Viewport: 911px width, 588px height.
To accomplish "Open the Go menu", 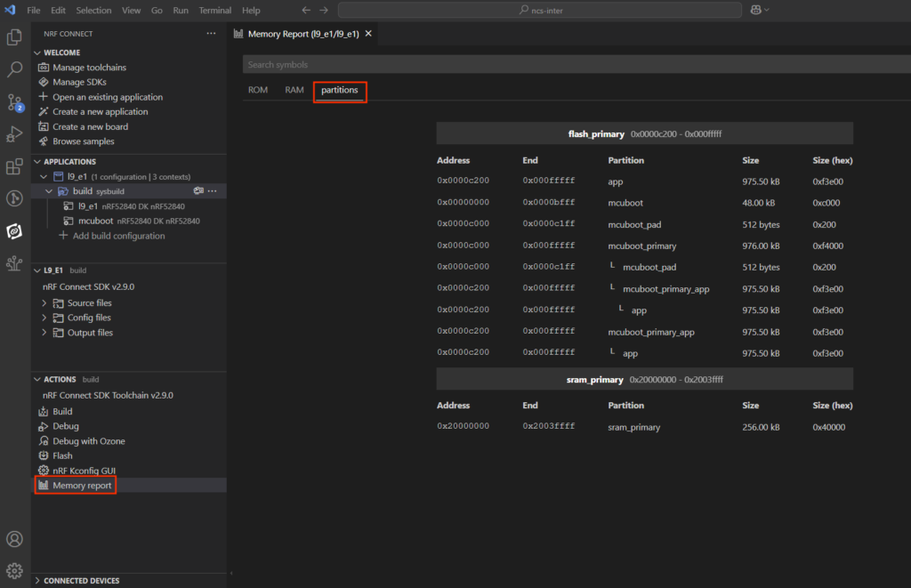I will click(x=157, y=10).
